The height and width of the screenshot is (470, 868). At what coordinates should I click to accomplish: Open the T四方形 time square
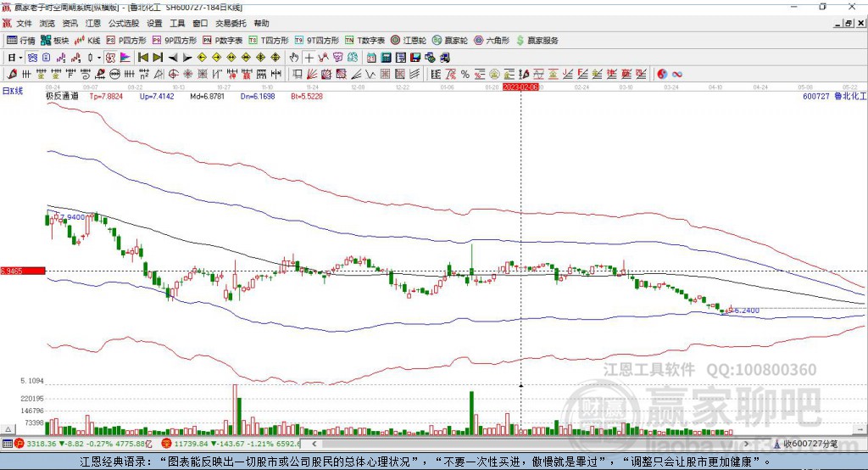pyautogui.click(x=269, y=41)
